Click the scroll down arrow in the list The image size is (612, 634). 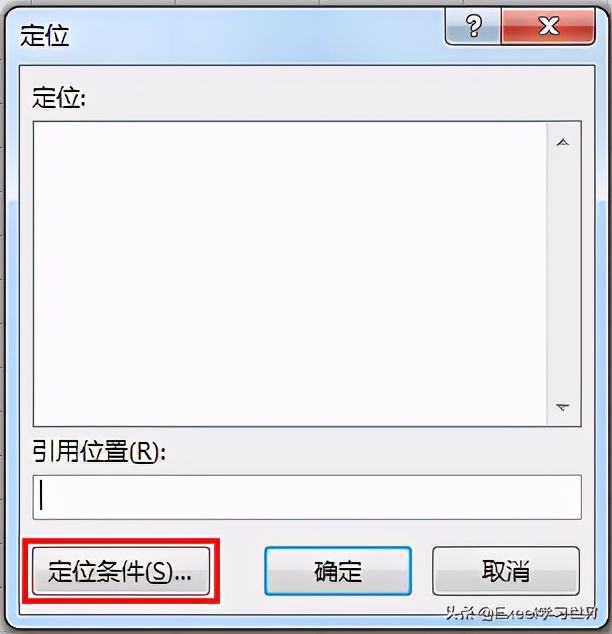(563, 406)
